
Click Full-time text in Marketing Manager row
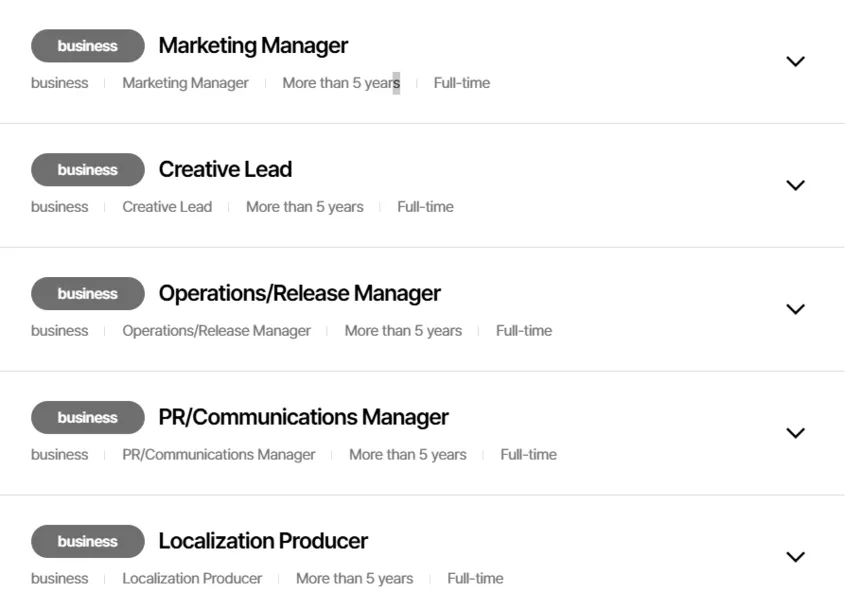pos(461,83)
